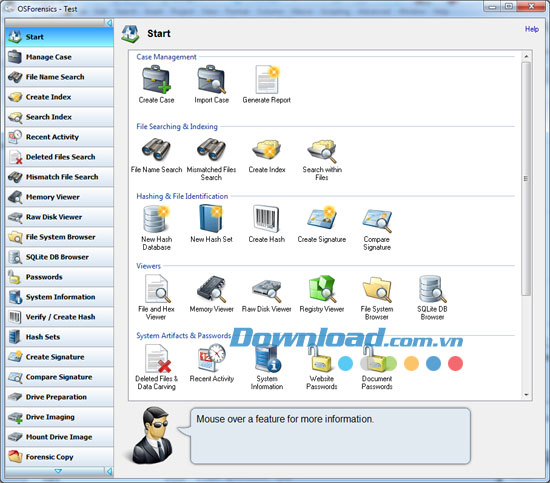
Task: Click Recent Activity calendar clock icon
Action: 212,358
